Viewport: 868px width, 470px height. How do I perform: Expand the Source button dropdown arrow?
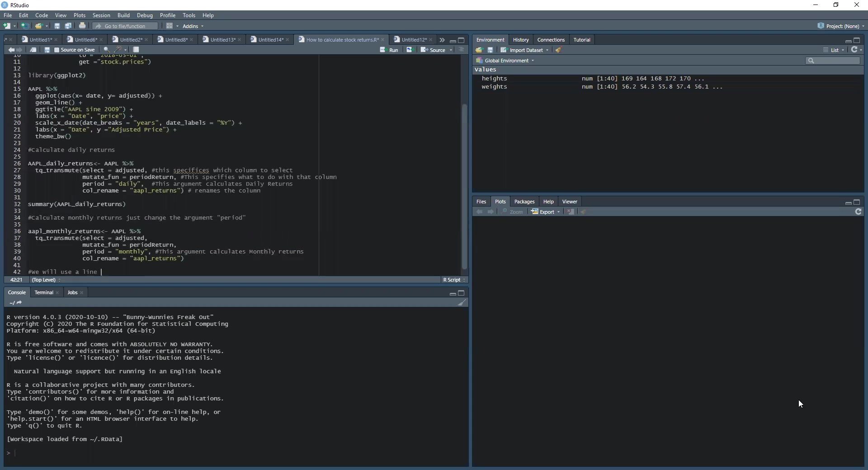coord(451,50)
